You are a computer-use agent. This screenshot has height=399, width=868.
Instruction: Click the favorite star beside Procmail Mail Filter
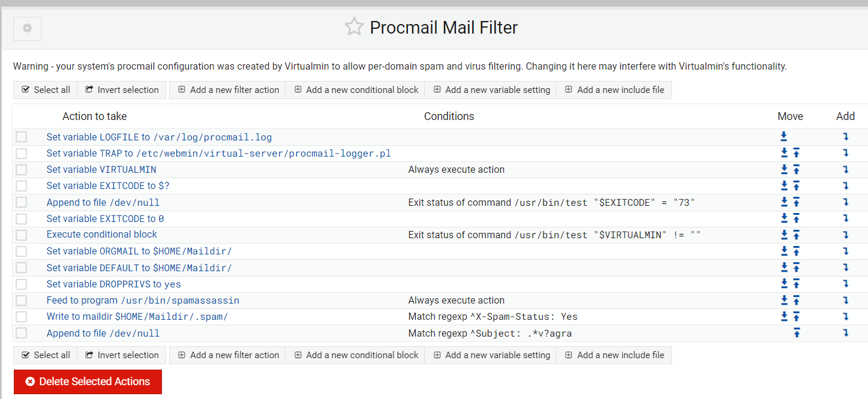(354, 27)
